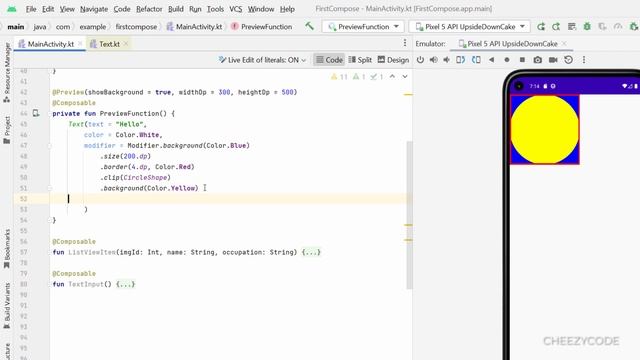Screen dimensions: 640x360
Task: Open the Run menu
Action: 195,9
